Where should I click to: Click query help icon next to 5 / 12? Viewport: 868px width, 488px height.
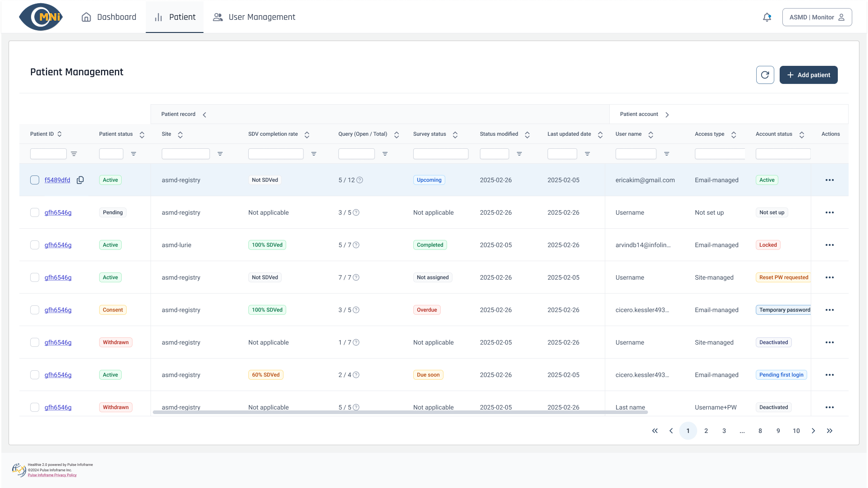click(x=360, y=180)
